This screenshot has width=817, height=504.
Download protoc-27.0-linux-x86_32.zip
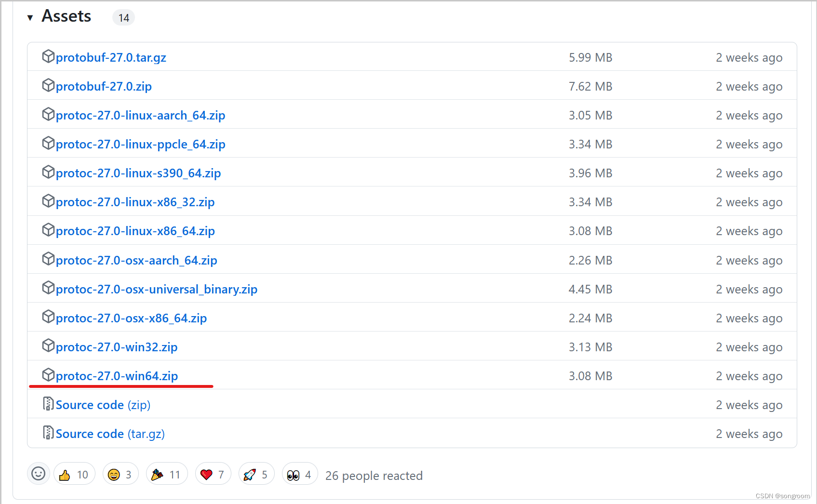tap(135, 202)
